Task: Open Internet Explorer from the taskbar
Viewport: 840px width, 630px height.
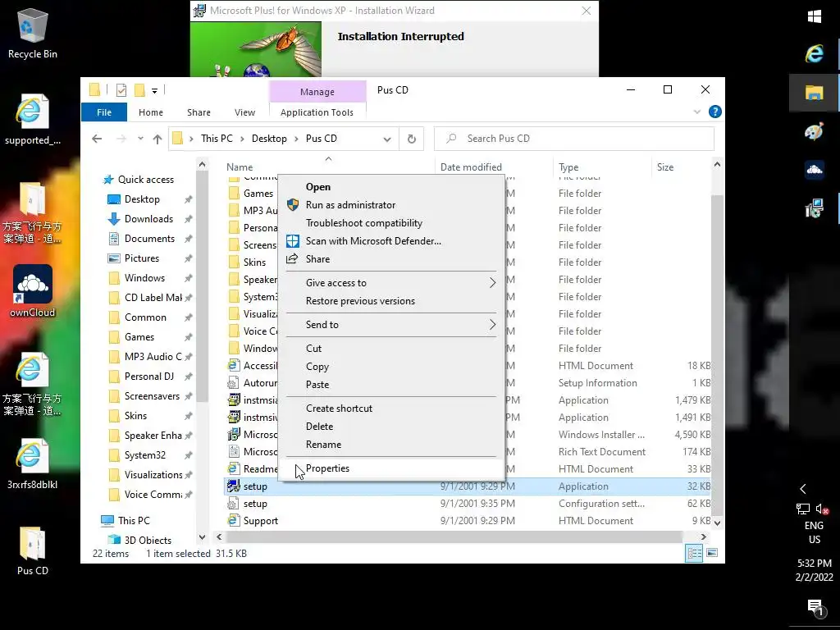Action: tap(815, 53)
